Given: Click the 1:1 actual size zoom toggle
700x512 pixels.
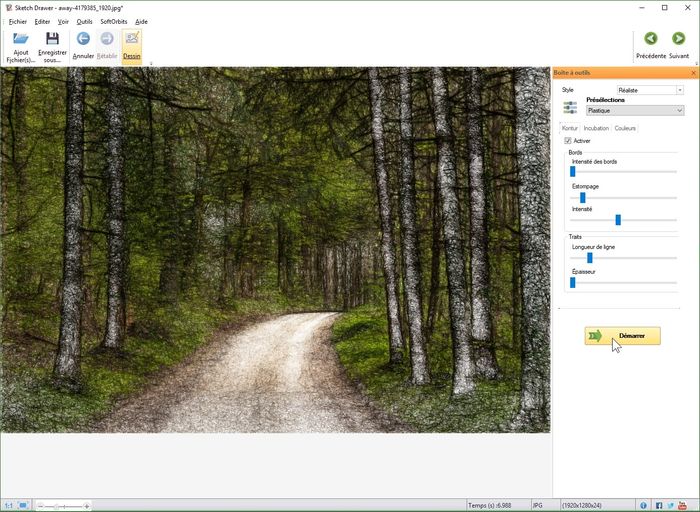Looking at the screenshot, I should coord(8,505).
